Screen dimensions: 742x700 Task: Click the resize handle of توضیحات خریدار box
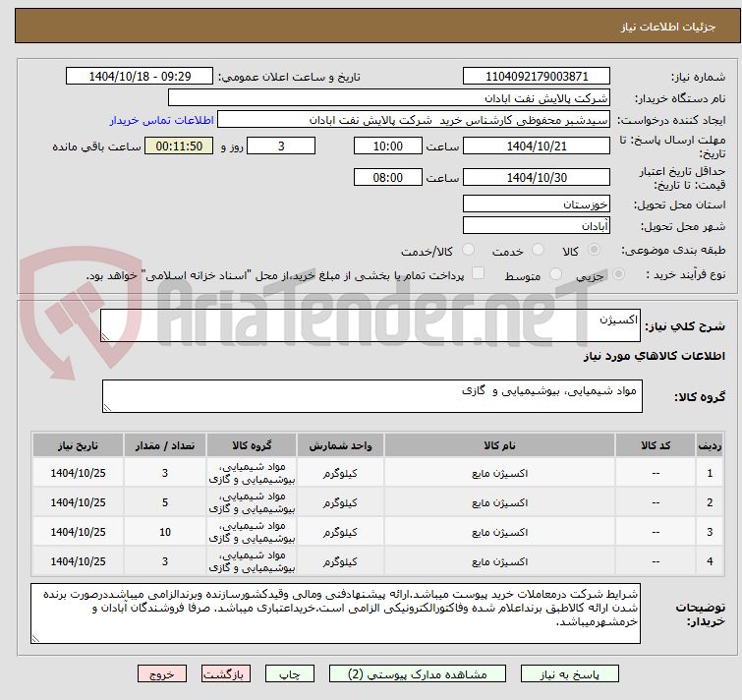click(35, 638)
